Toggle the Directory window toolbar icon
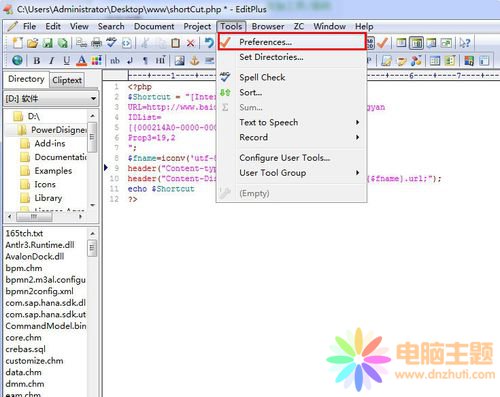The image size is (500, 397). (x=401, y=43)
